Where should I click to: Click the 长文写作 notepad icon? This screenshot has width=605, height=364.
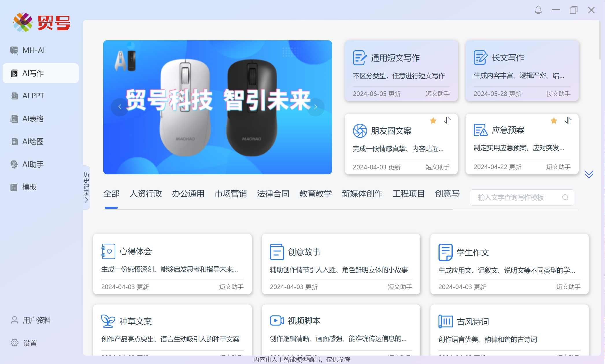480,58
